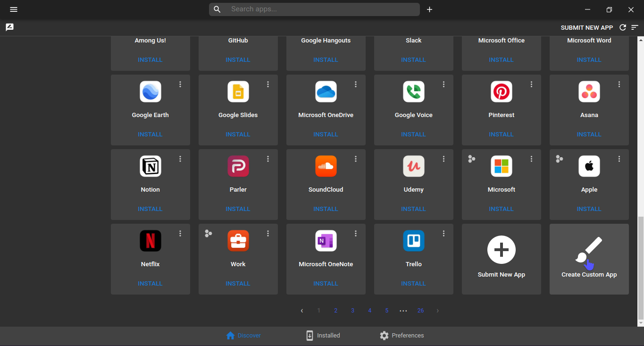Image resolution: width=644 pixels, height=346 pixels.
Task: Switch to the Installed tab
Action: (323, 336)
